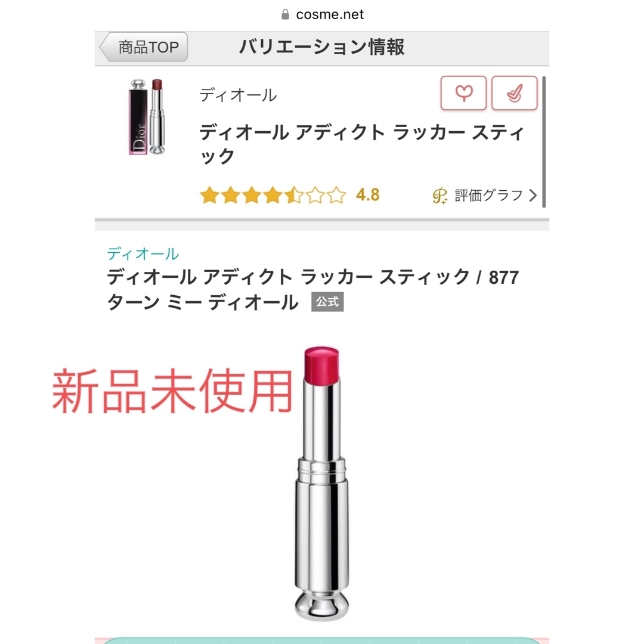Click the 4.8 rating score

tap(367, 195)
